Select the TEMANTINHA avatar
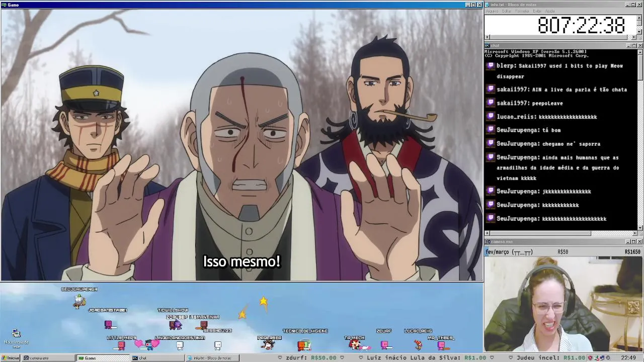644x362 pixels. [x=203, y=325]
